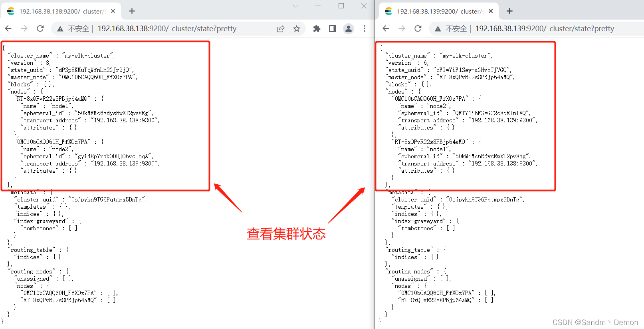
Task: Go forward in the left browser window
Action: click(24, 28)
